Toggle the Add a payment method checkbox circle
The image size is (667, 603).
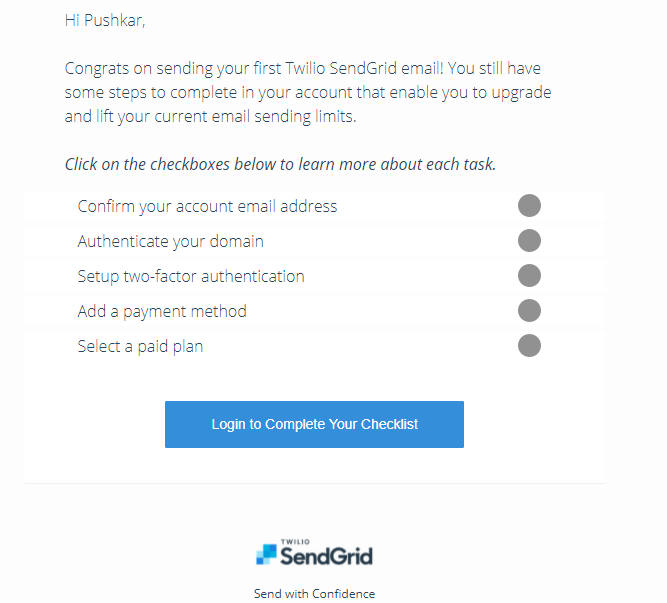coord(529,310)
